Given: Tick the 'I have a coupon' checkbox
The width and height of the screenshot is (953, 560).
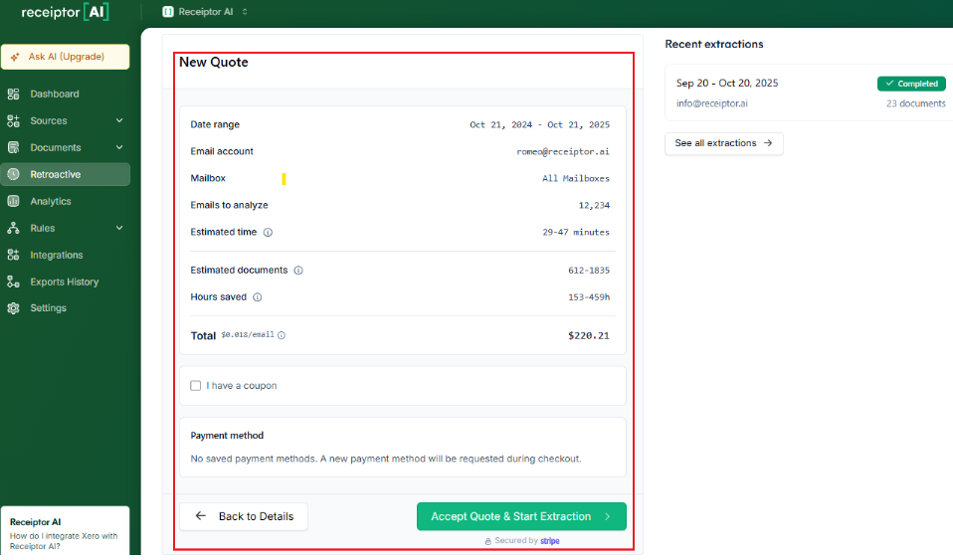Looking at the screenshot, I should coord(196,386).
